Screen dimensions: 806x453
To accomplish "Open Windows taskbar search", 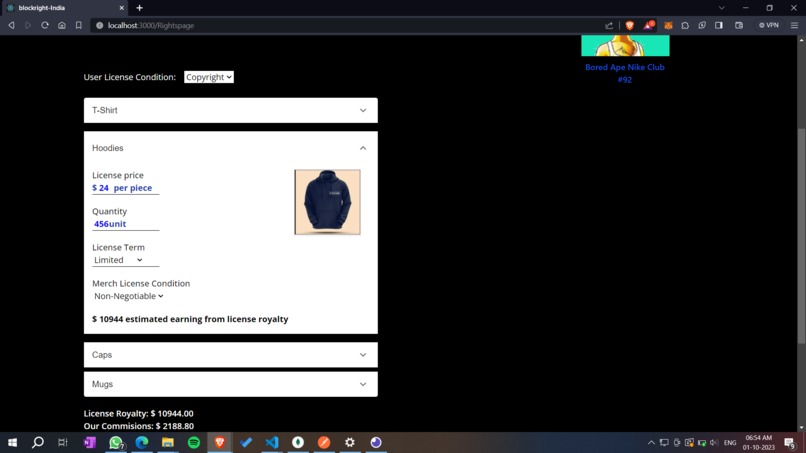I will 38,442.
